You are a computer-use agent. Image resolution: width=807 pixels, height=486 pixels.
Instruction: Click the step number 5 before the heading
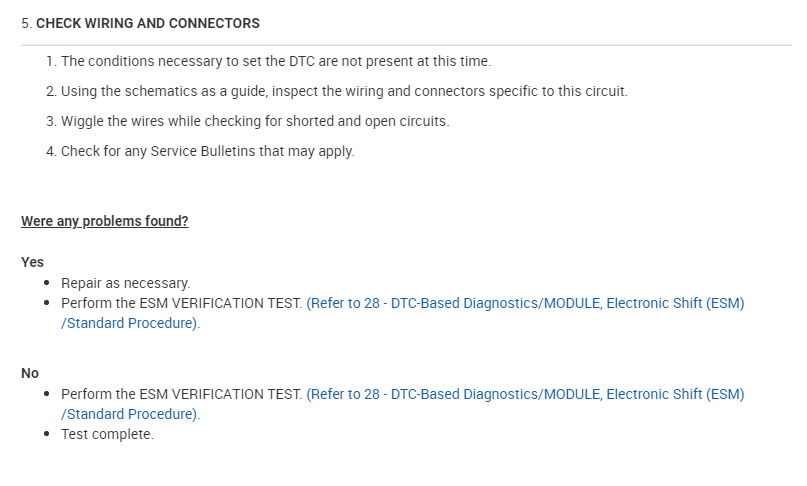coord(26,23)
